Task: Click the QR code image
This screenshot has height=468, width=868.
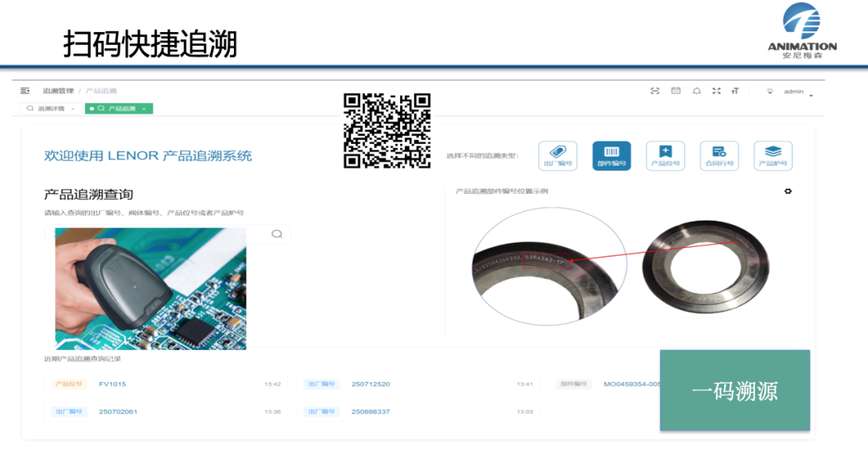Action: pos(387,131)
